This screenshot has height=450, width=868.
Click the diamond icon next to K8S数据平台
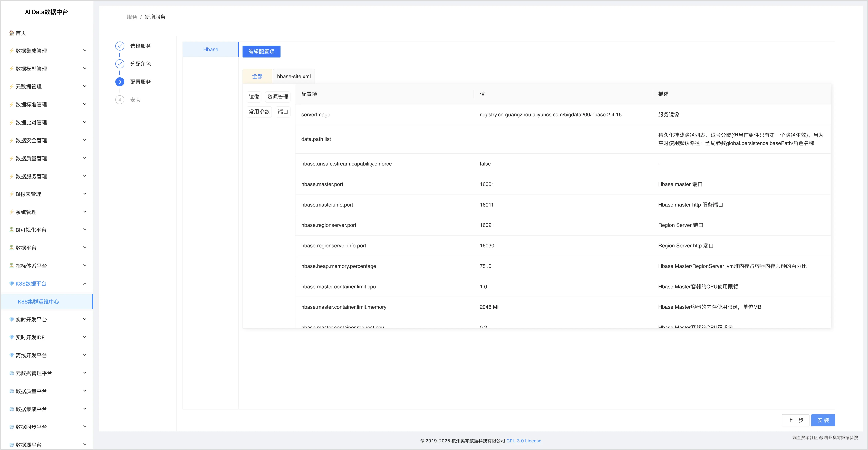click(x=12, y=284)
